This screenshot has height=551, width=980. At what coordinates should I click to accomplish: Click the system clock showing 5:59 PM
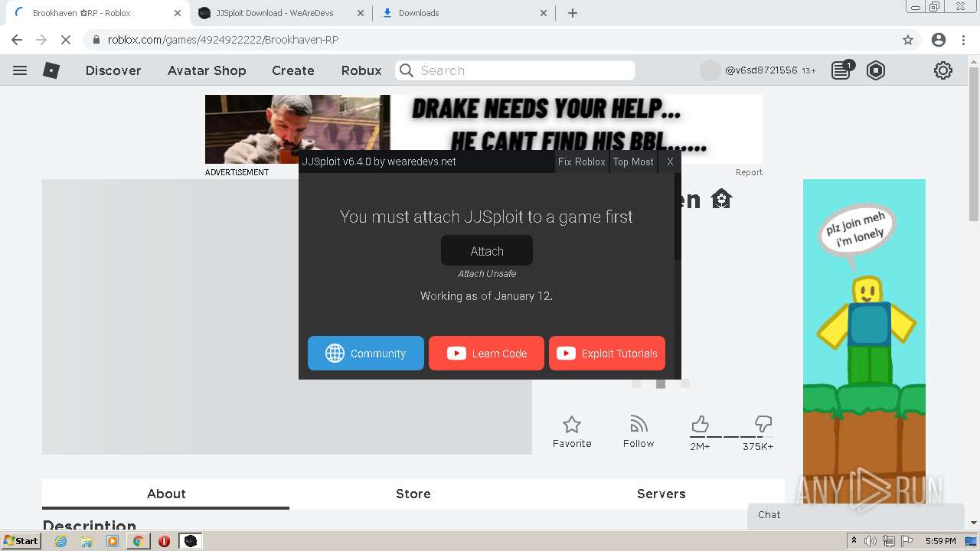point(940,541)
